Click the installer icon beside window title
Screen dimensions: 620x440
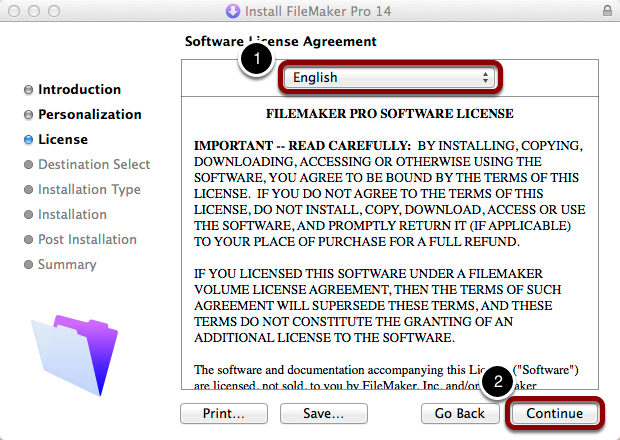pyautogui.click(x=233, y=11)
